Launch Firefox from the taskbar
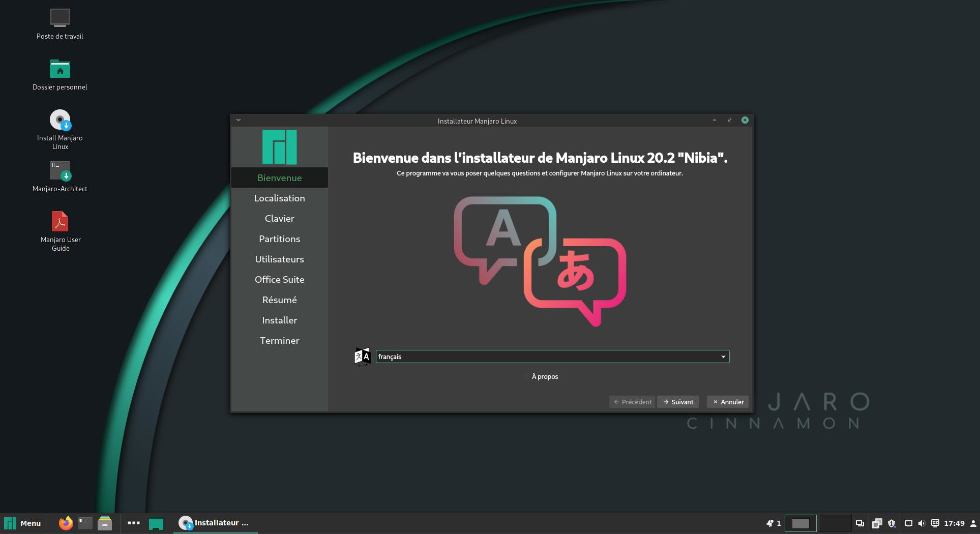This screenshot has height=534, width=980. click(66, 523)
